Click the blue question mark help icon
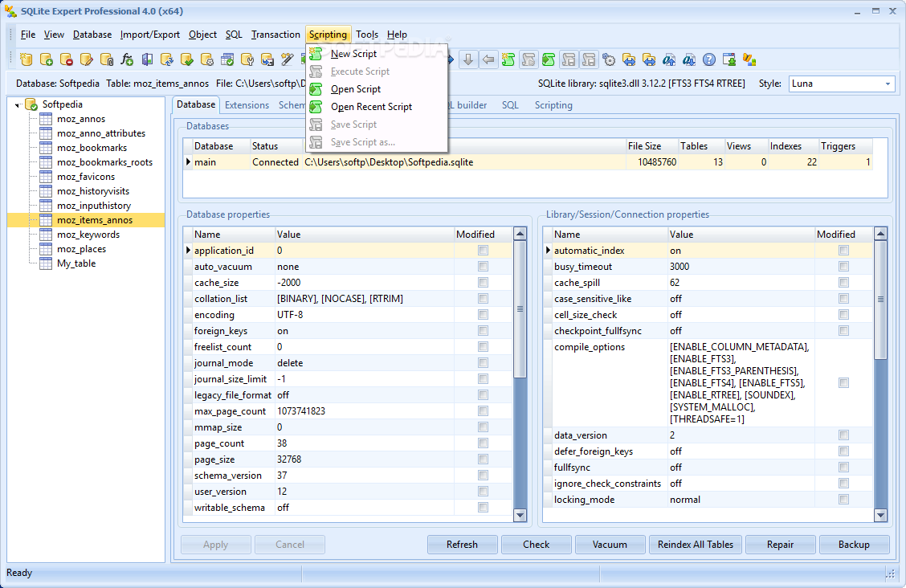This screenshot has height=588, width=906. point(709,59)
